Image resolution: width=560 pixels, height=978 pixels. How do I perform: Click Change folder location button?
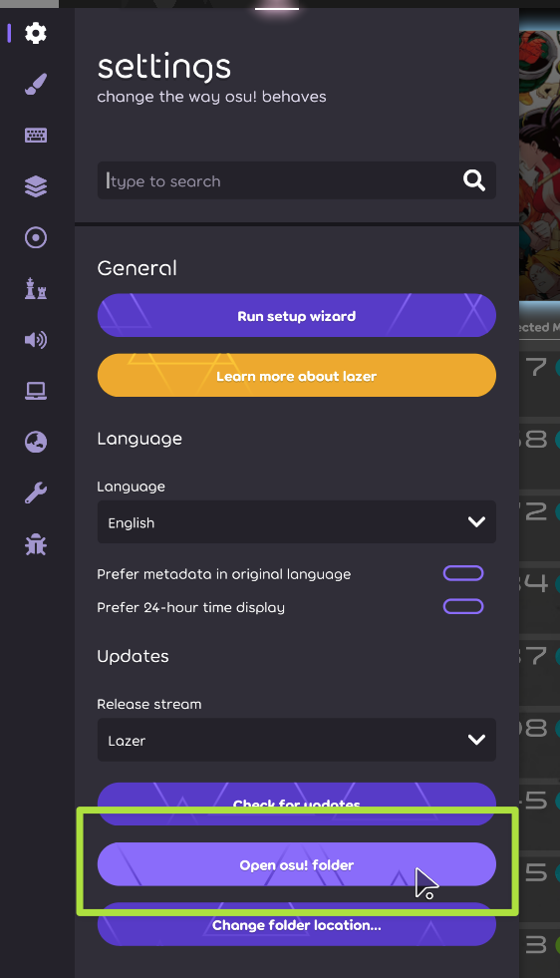(296, 924)
